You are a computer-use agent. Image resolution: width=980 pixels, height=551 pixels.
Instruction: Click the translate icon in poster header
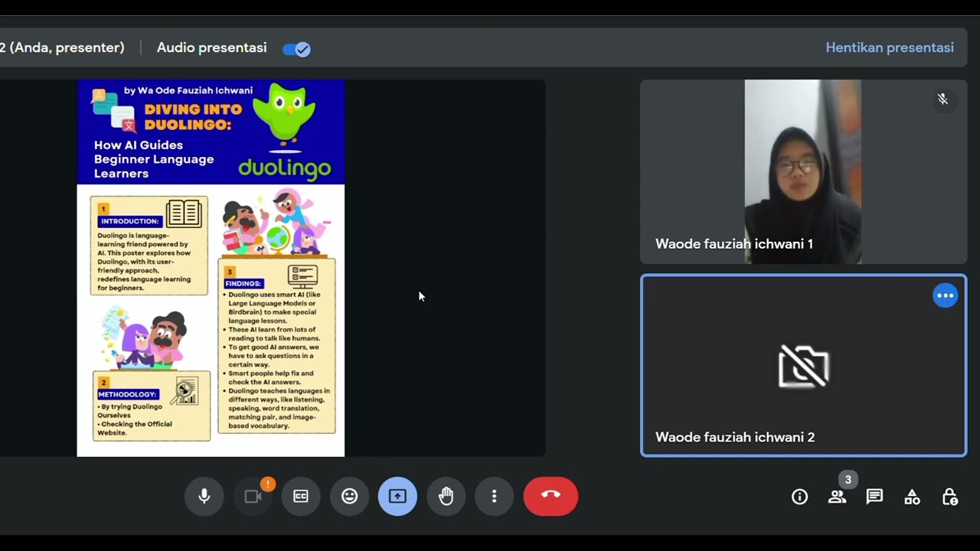[113, 109]
